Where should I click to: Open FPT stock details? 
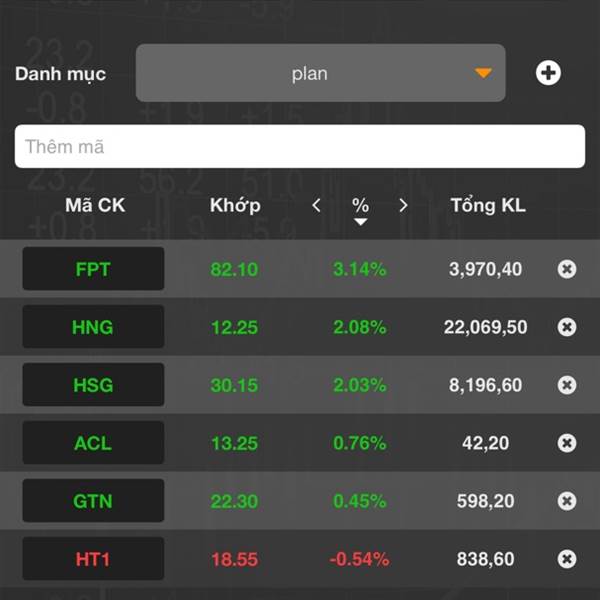(x=93, y=269)
